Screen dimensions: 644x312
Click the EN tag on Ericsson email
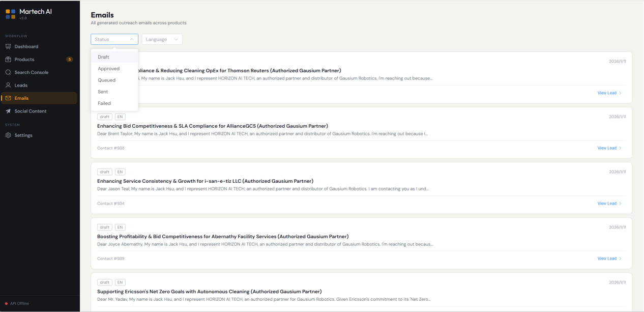click(120, 282)
